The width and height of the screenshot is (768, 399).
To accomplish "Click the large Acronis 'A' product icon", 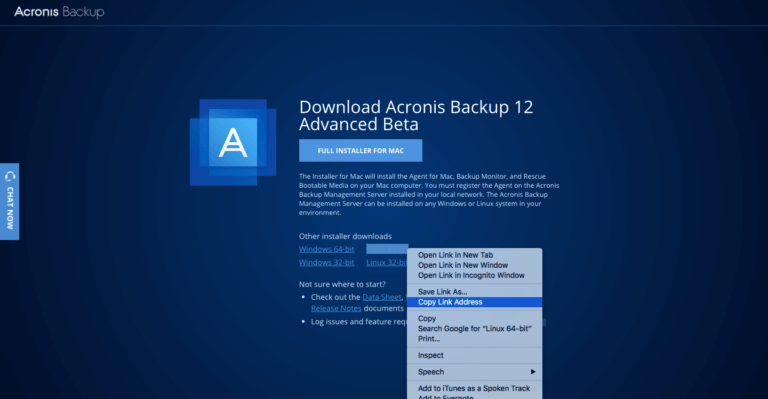I will pos(233,142).
